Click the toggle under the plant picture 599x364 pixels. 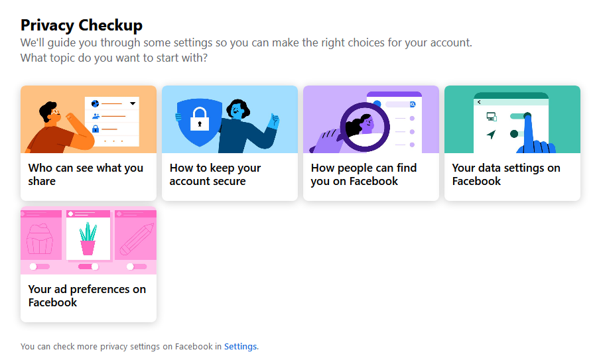(x=88, y=267)
